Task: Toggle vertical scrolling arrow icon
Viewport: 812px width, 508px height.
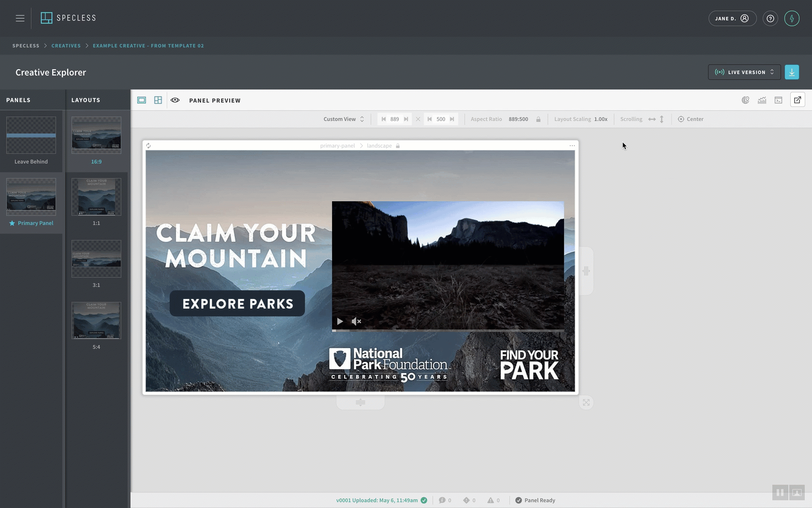Action: [662, 119]
